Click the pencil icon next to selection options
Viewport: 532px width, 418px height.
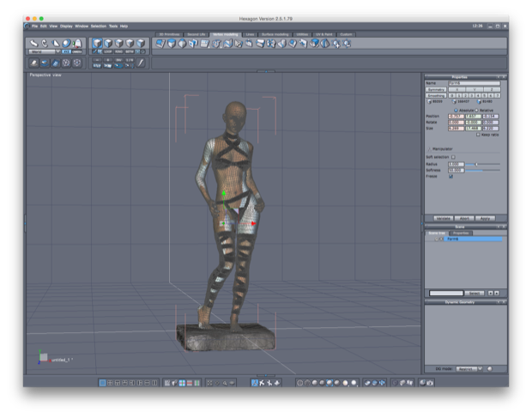141,63
